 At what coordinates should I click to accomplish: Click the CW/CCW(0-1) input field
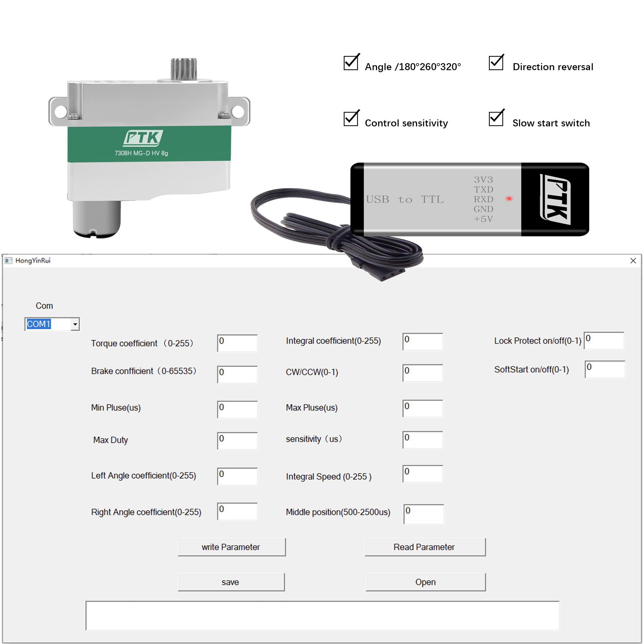(x=423, y=373)
